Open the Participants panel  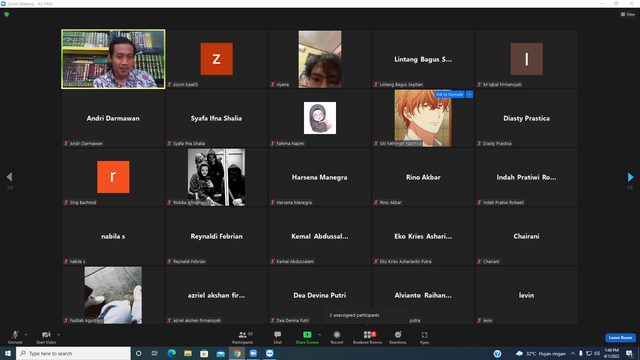[x=243, y=337]
